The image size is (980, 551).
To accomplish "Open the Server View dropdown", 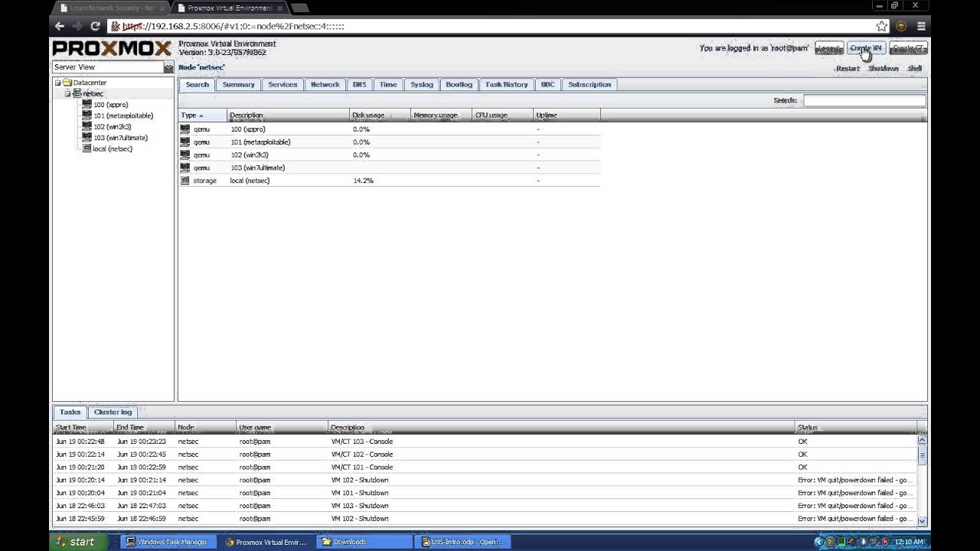I will [168, 67].
